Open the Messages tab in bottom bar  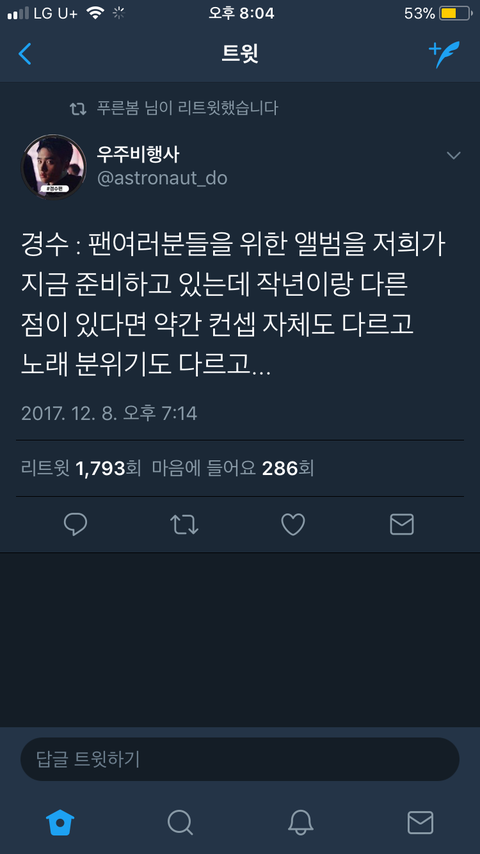click(x=420, y=822)
